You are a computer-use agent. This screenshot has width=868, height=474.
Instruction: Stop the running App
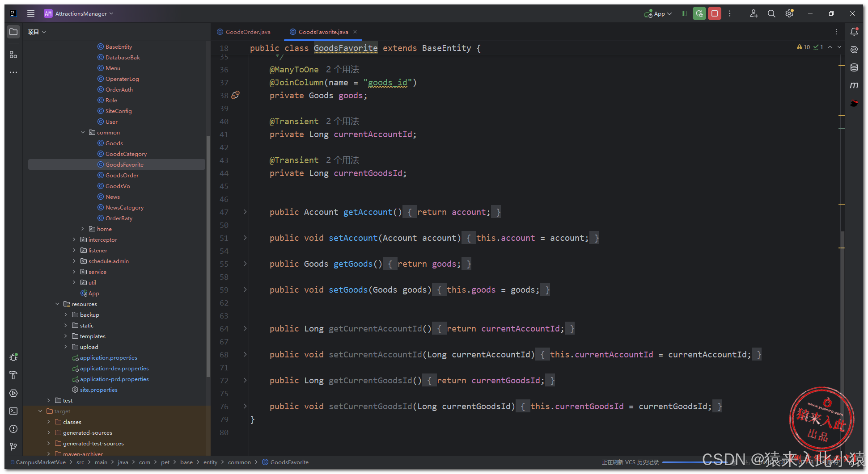pos(715,13)
